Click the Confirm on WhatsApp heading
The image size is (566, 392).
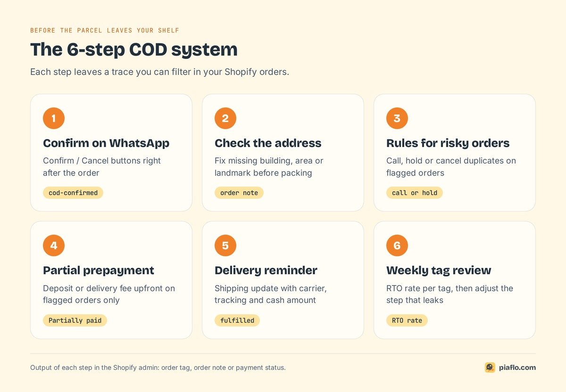click(106, 143)
